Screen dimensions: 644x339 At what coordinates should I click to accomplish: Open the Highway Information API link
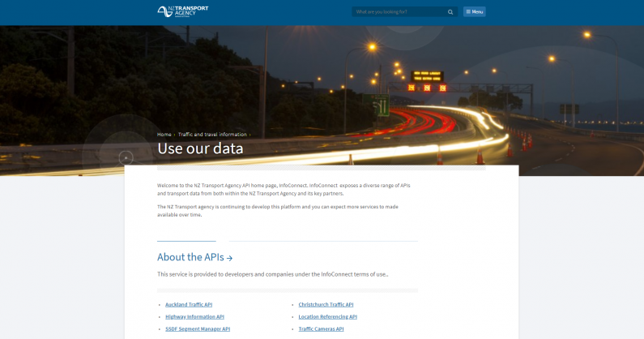[x=194, y=317]
